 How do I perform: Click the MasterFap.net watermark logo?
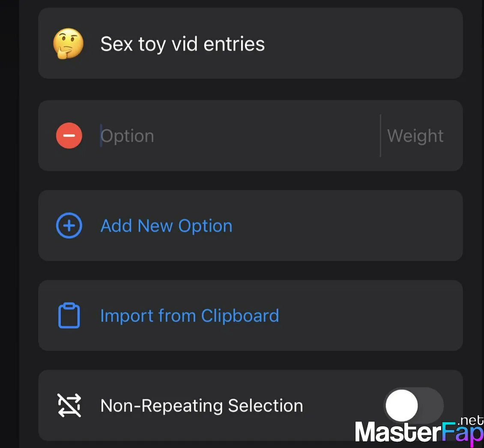click(x=419, y=431)
